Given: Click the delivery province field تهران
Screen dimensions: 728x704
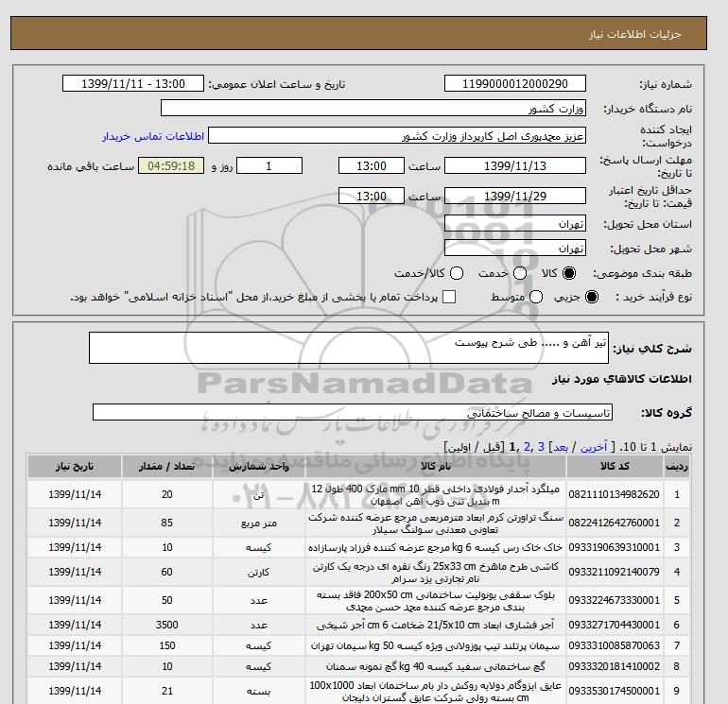Looking at the screenshot, I should coord(515,224).
